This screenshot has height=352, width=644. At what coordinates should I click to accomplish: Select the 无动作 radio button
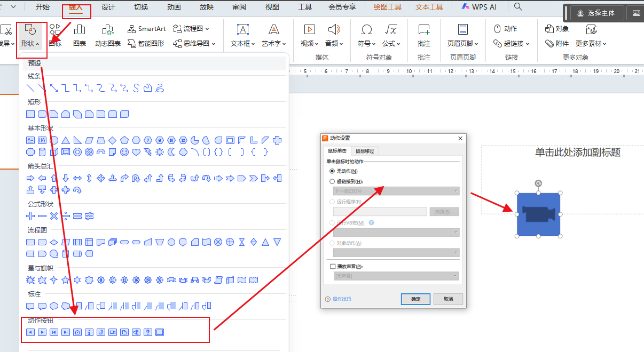332,171
